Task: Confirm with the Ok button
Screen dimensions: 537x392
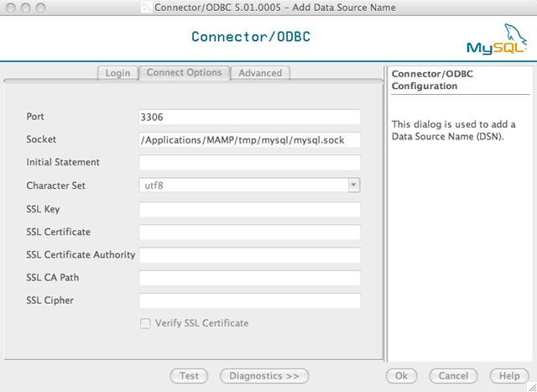Action: click(x=401, y=376)
